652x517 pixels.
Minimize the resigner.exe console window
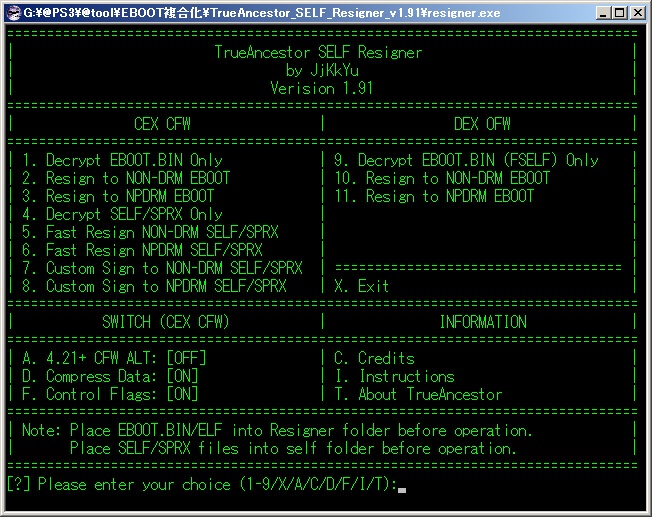click(x=603, y=13)
